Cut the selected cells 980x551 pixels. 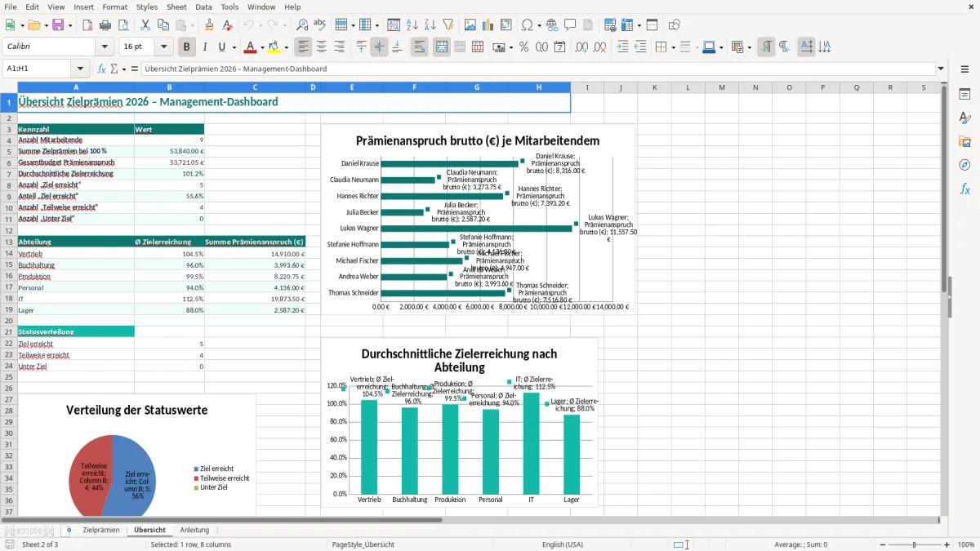click(x=145, y=25)
